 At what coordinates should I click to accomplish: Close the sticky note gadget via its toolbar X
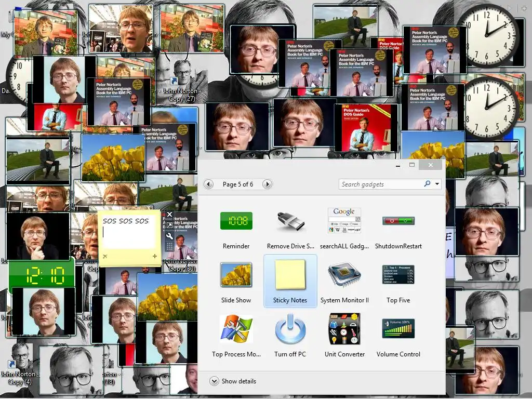(169, 215)
